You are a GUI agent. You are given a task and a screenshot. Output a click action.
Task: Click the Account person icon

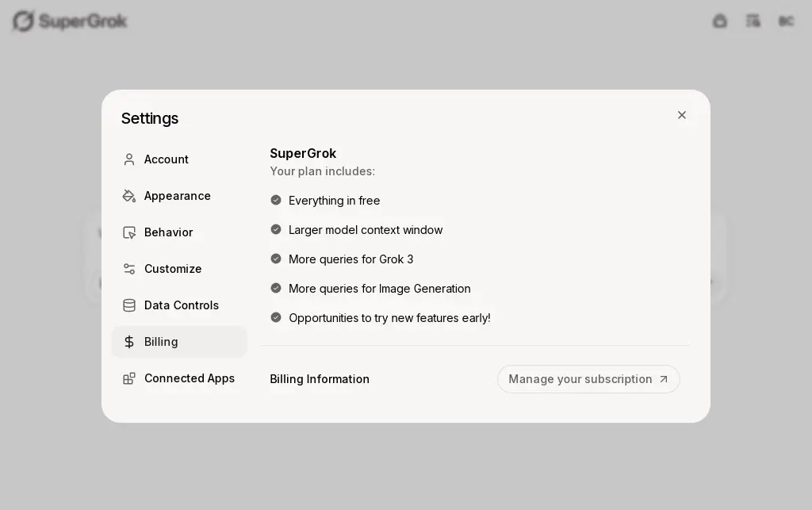pyautogui.click(x=129, y=159)
